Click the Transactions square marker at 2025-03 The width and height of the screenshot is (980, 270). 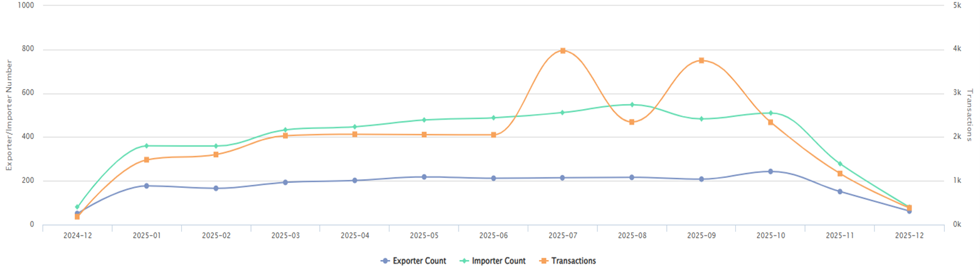pyautogui.click(x=285, y=135)
